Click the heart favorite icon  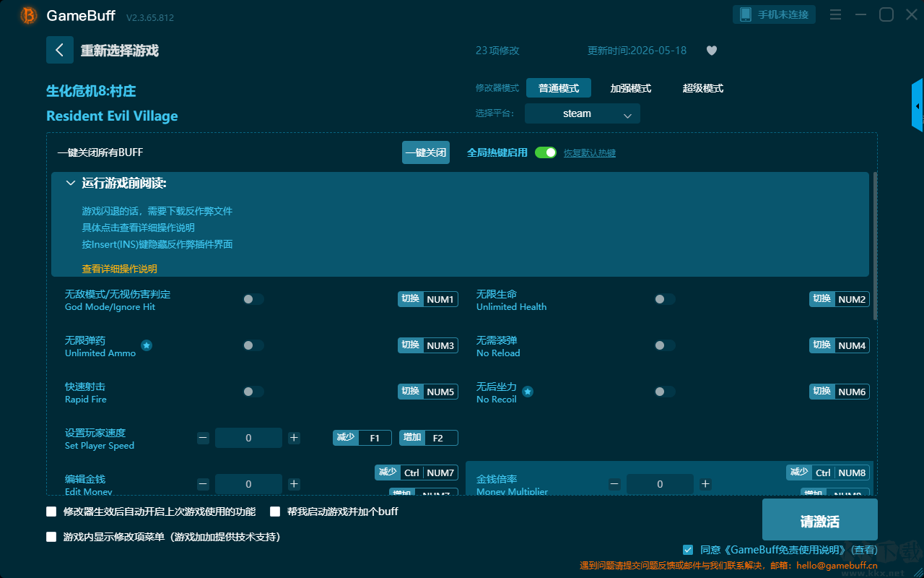712,51
